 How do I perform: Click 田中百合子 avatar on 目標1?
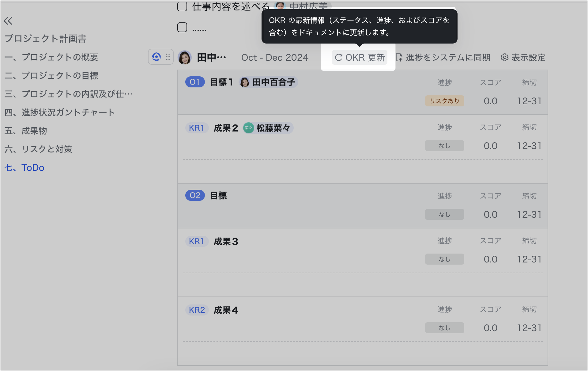pos(244,82)
